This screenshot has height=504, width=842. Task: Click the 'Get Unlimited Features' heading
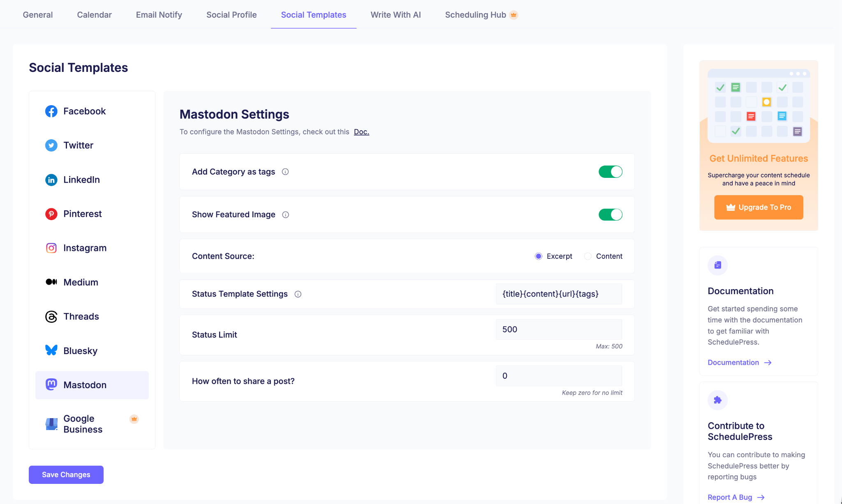759,159
